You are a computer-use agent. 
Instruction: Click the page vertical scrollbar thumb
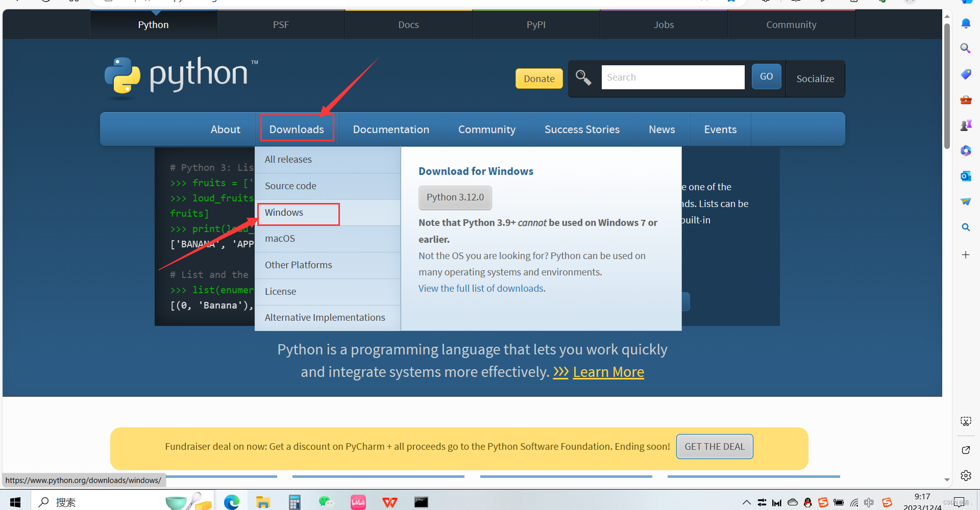(x=947, y=87)
